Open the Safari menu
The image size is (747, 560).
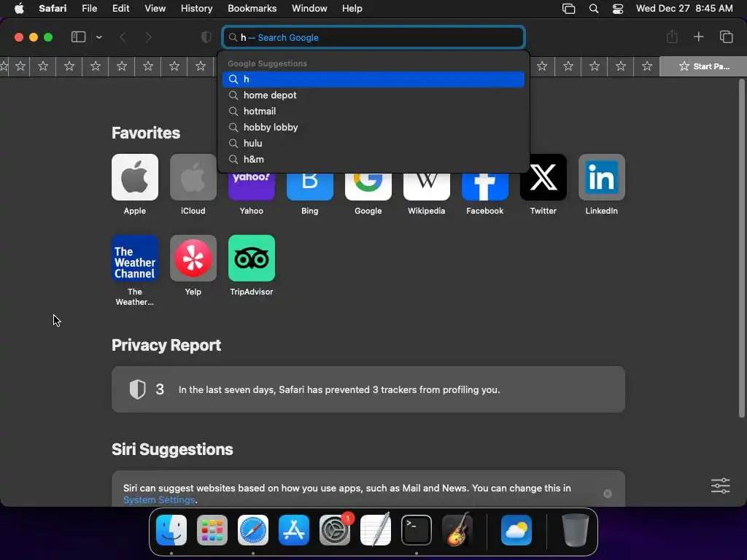53,9
